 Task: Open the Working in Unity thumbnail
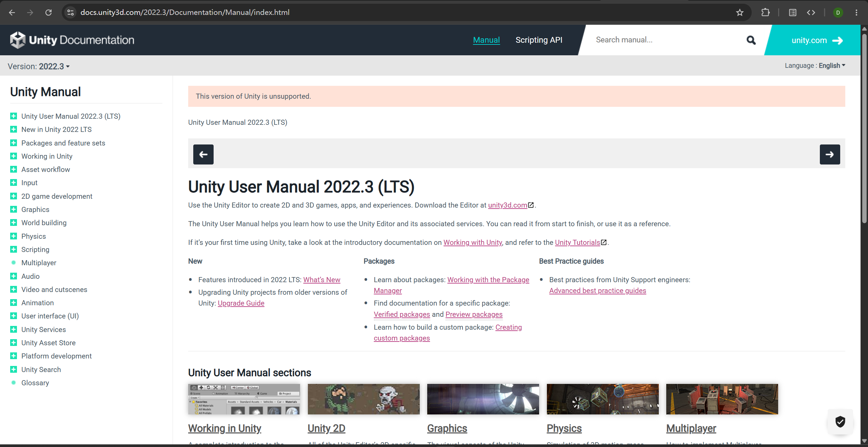point(244,399)
